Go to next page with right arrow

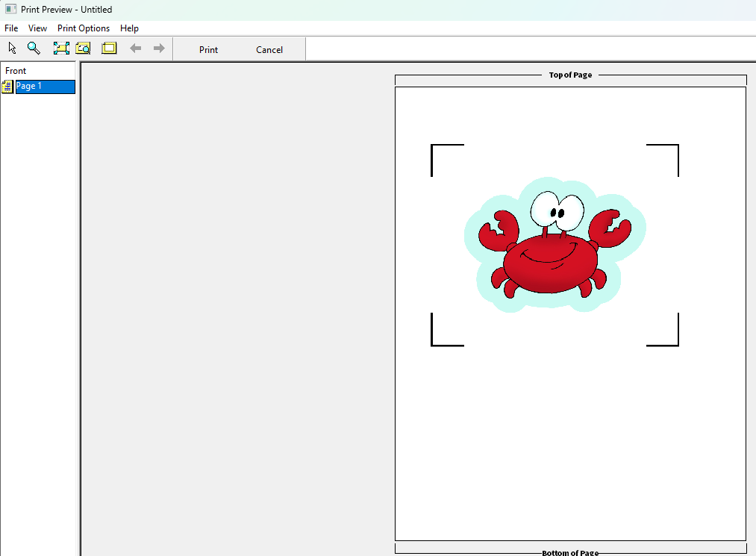[159, 49]
